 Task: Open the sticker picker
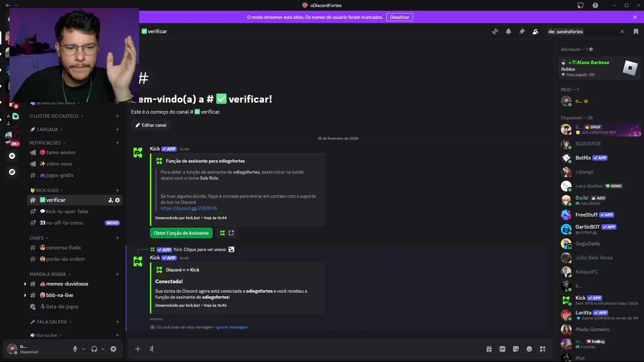(516, 349)
